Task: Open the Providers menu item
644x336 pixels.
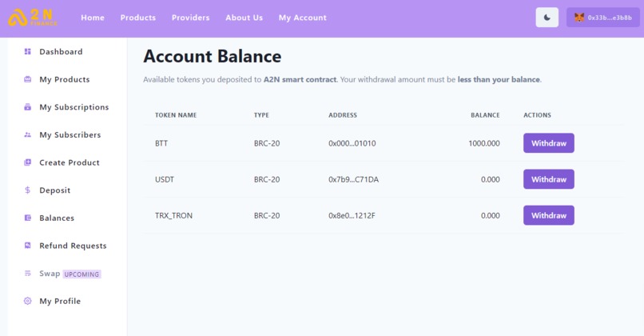Action: (x=191, y=18)
